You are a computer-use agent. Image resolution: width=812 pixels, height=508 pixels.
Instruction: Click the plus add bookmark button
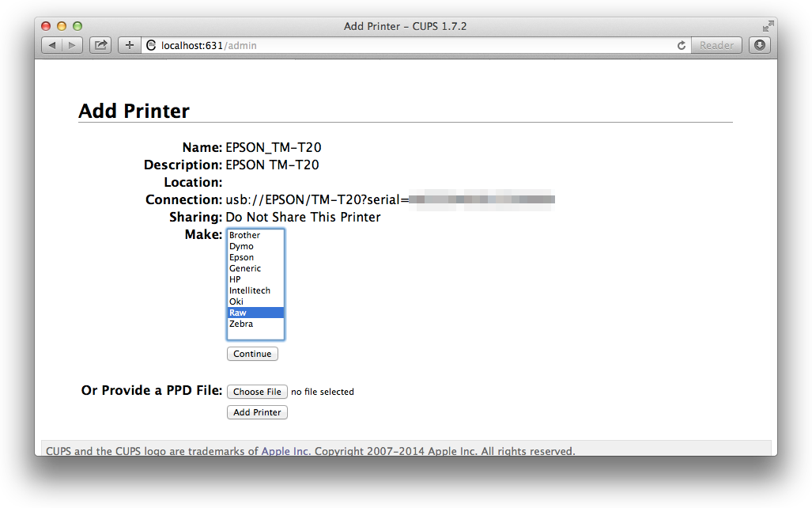(129, 46)
